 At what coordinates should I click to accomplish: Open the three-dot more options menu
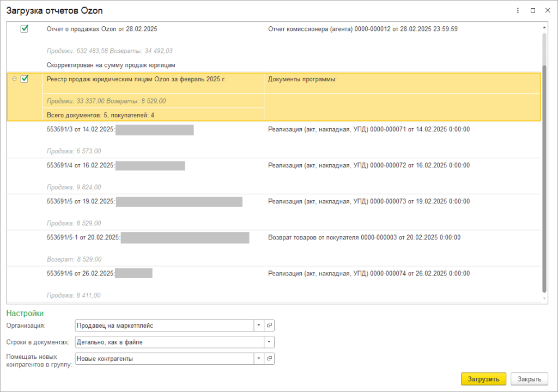coord(517,10)
